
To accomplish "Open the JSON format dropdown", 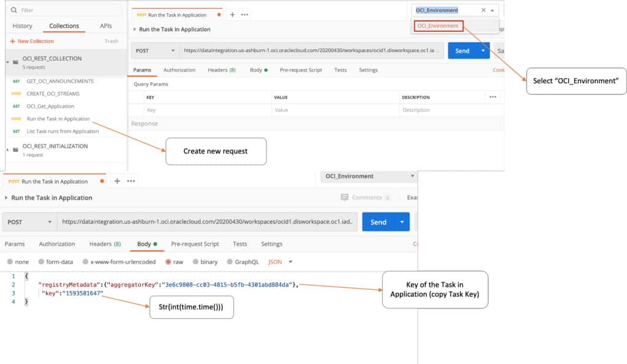I will [x=280, y=262].
